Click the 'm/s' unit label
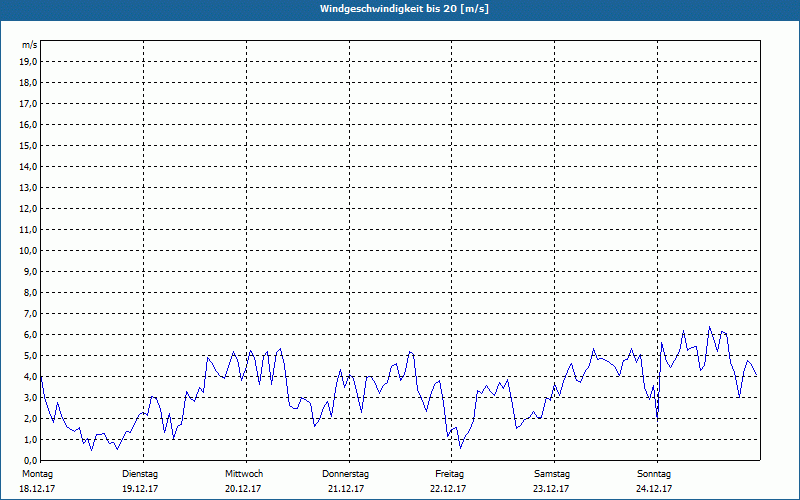This screenshot has height=500, width=800. click(30, 45)
